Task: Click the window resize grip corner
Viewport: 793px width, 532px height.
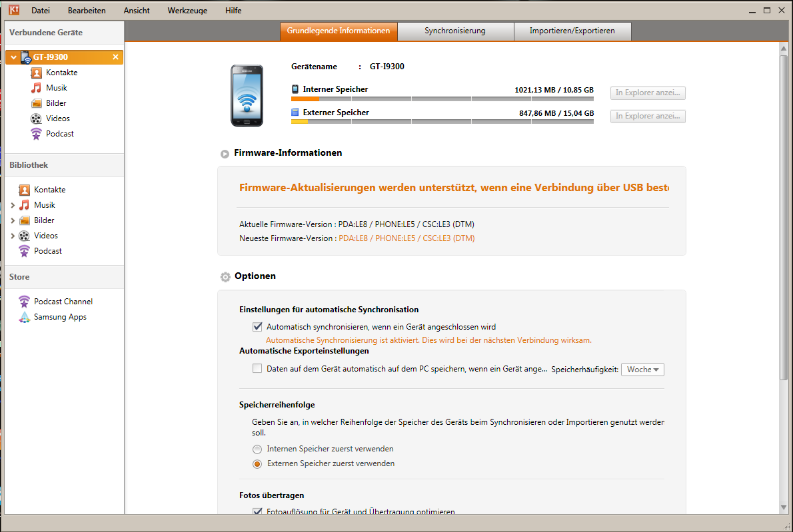Action: 786,526
